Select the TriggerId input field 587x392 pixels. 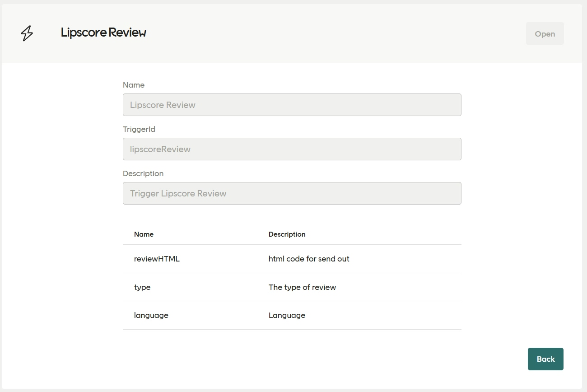[292, 149]
